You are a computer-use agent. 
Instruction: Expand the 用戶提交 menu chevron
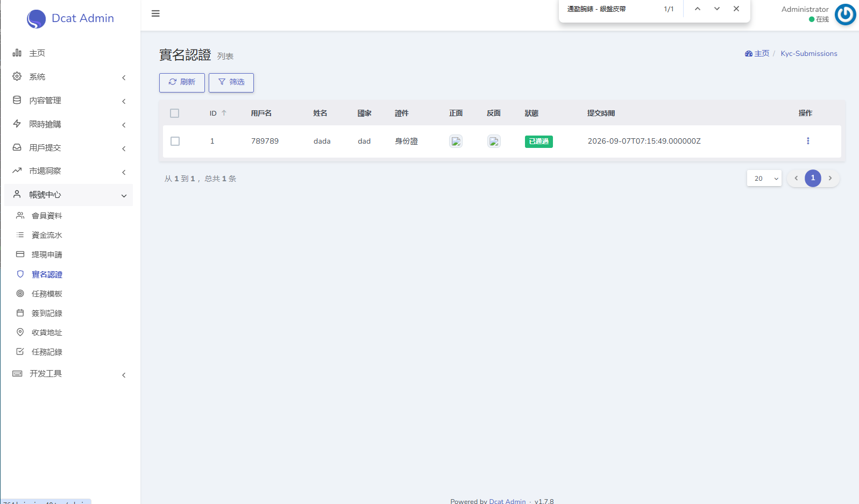(124, 148)
